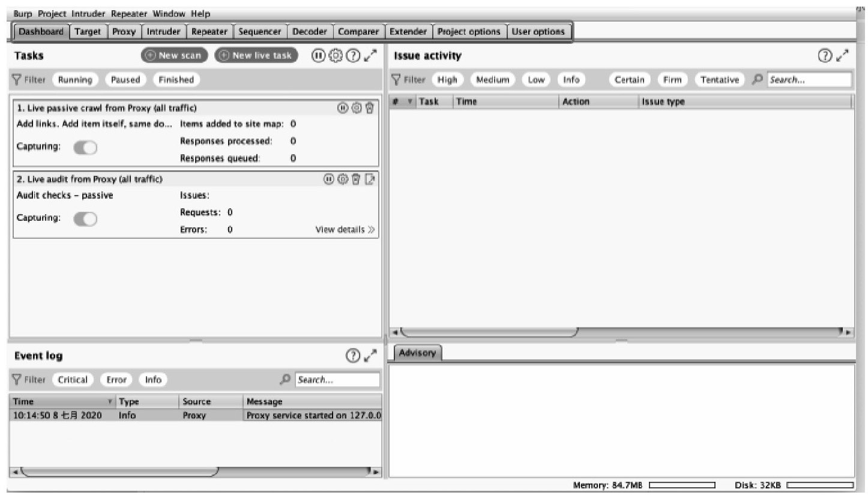Toggle the Critical filter in Event log
The width and height of the screenshot is (868, 495).
73,380
